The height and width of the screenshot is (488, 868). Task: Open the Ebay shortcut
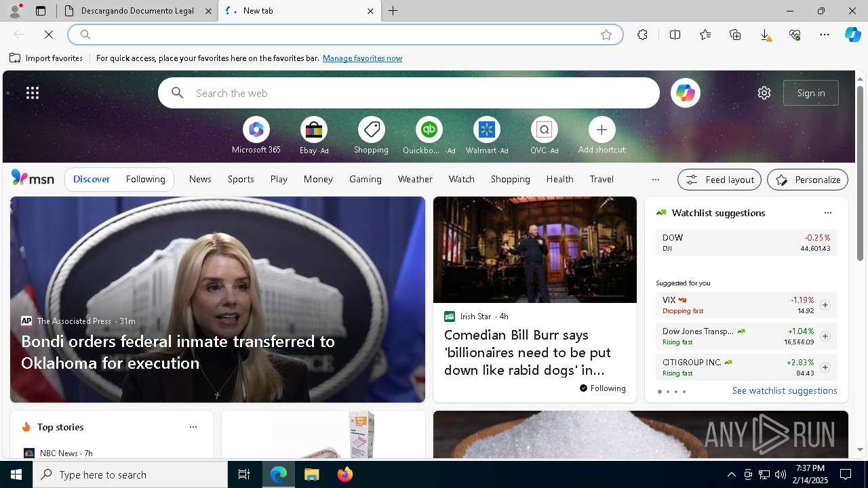pos(314,136)
